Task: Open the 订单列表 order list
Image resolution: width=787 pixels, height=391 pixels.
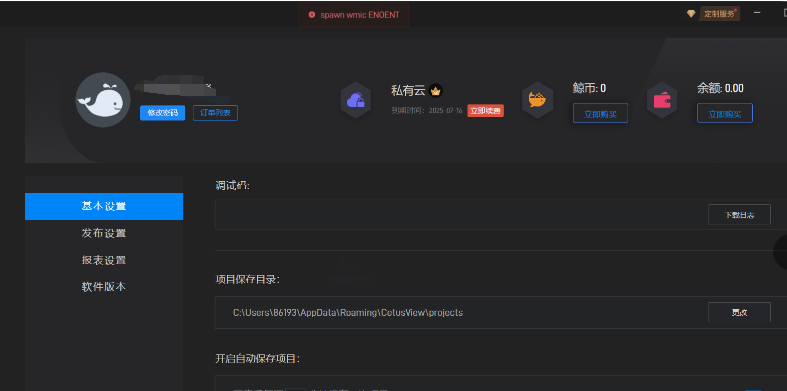Action: tap(215, 113)
